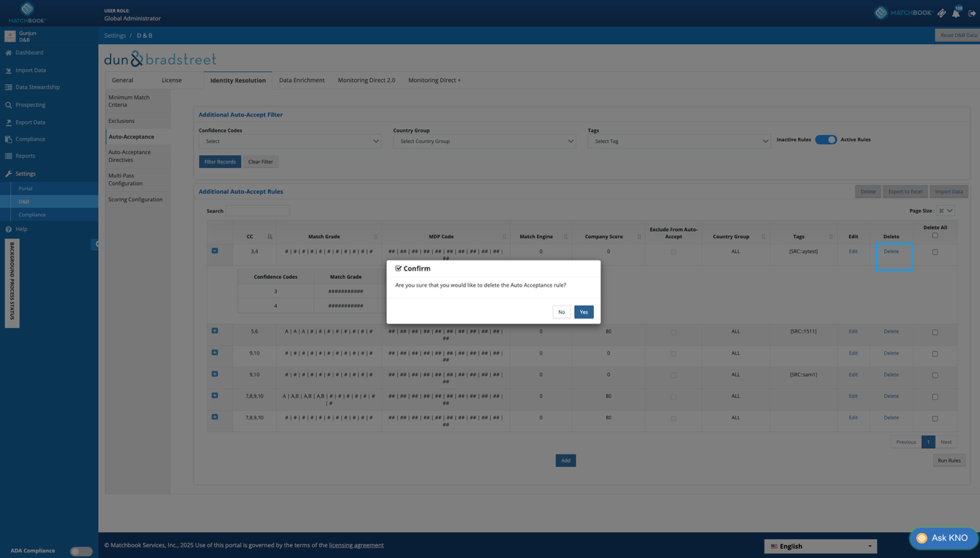
Task: Open the Ask KNO chat widget
Action: tap(943, 538)
